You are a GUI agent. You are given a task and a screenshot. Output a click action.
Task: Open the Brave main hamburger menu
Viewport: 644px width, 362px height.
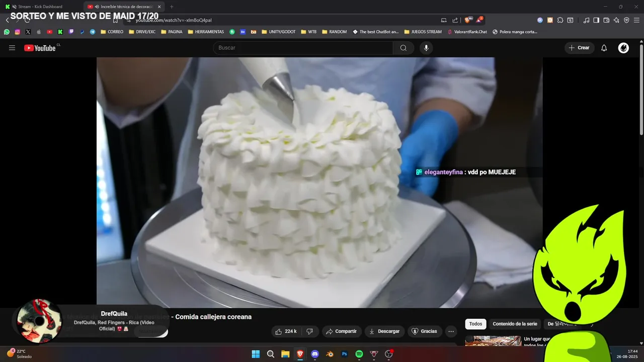pos(636,20)
